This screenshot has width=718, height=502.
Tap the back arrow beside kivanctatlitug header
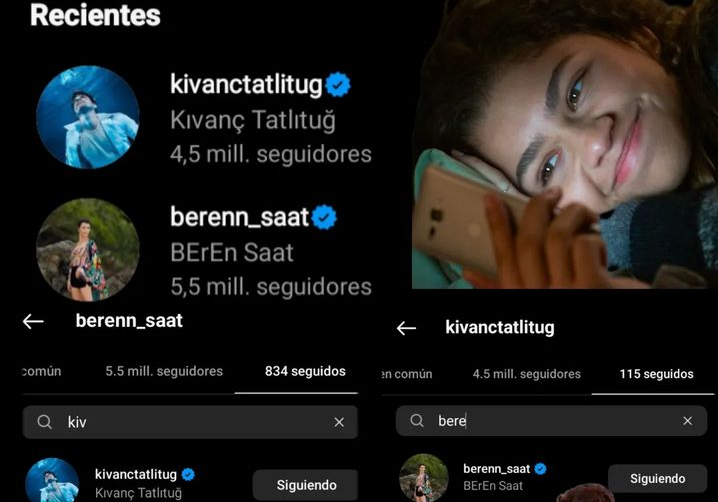click(406, 328)
